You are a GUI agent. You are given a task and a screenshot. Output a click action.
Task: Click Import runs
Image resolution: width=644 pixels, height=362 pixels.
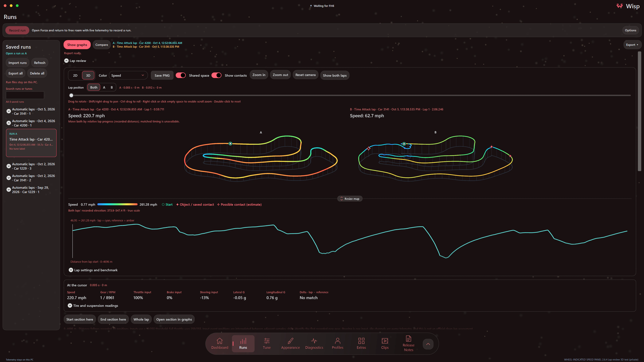[x=17, y=63]
